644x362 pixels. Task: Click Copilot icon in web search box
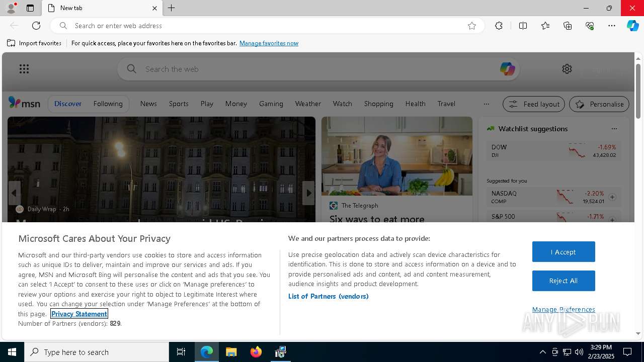pyautogui.click(x=507, y=69)
